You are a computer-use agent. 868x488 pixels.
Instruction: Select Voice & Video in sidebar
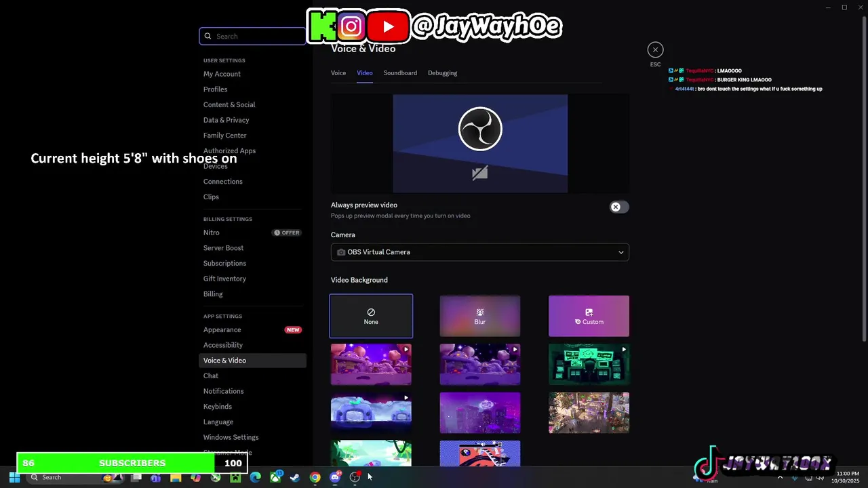pos(252,361)
